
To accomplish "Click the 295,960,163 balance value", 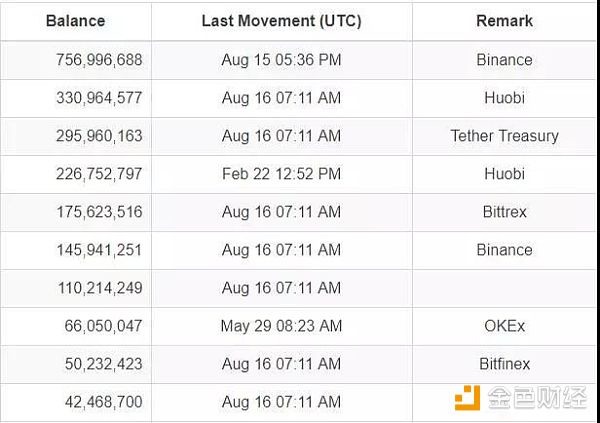I will coord(99,136).
